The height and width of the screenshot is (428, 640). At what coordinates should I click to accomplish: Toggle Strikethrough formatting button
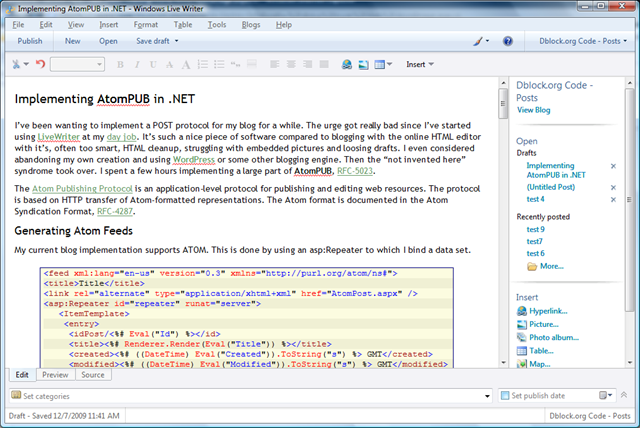click(169, 64)
